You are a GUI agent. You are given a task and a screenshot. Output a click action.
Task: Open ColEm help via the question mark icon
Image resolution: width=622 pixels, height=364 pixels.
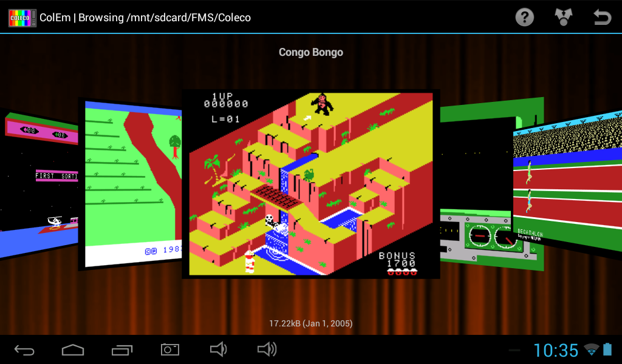[x=524, y=17]
